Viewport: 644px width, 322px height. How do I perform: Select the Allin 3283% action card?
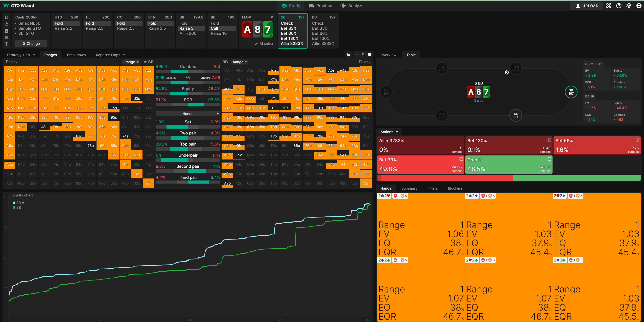coord(420,145)
